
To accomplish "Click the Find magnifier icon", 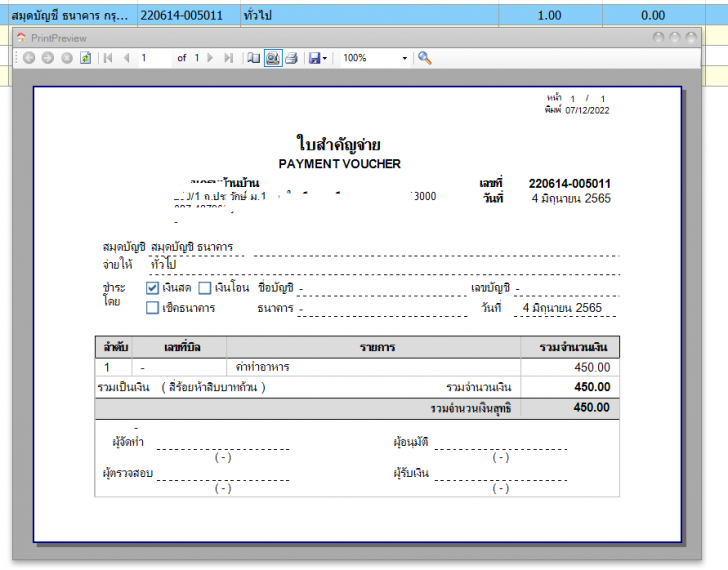I will pyautogui.click(x=424, y=58).
